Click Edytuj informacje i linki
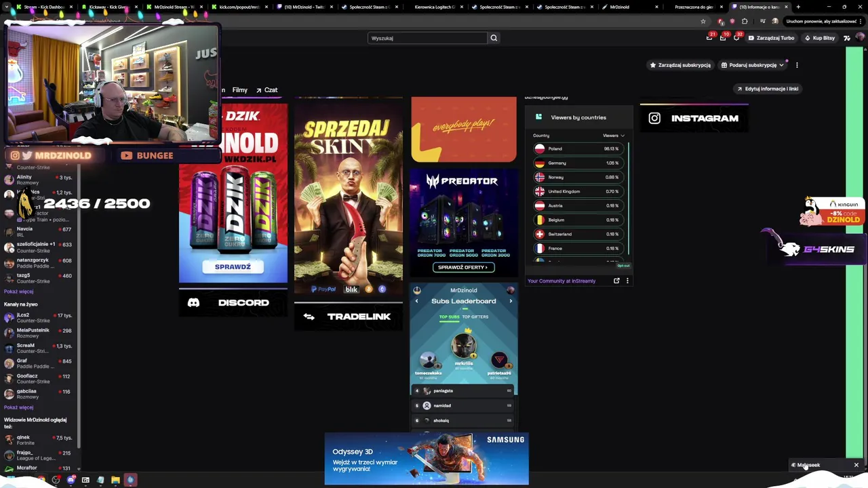The width and height of the screenshot is (868, 488). click(767, 89)
